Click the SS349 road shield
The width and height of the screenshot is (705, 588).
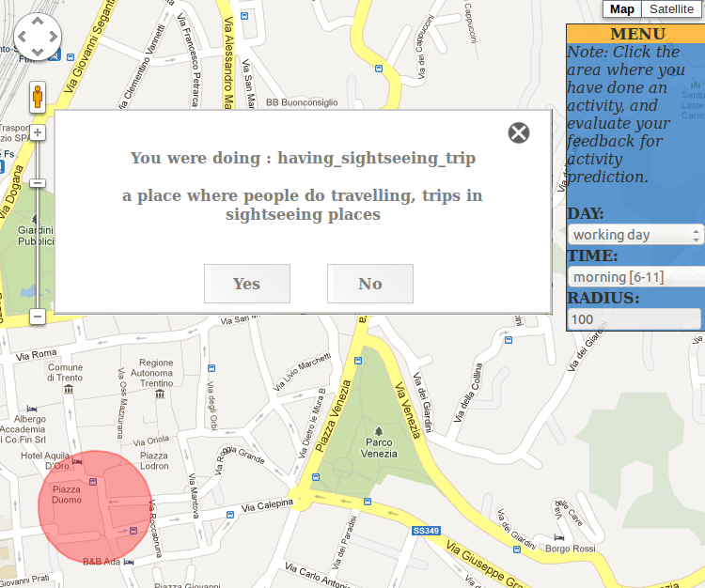pos(426,531)
